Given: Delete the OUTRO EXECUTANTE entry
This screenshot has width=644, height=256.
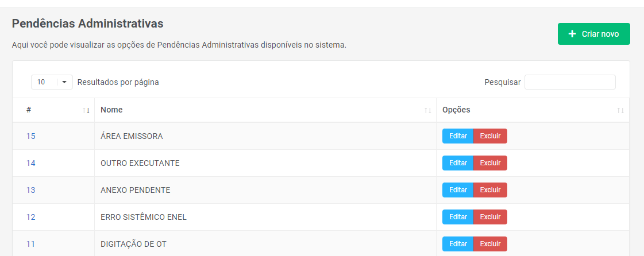Looking at the screenshot, I should (490, 163).
